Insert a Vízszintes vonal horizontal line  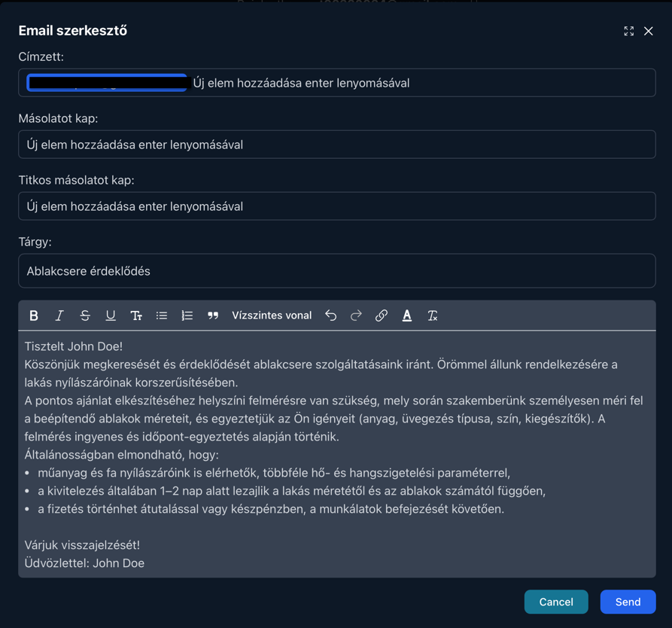point(272,316)
